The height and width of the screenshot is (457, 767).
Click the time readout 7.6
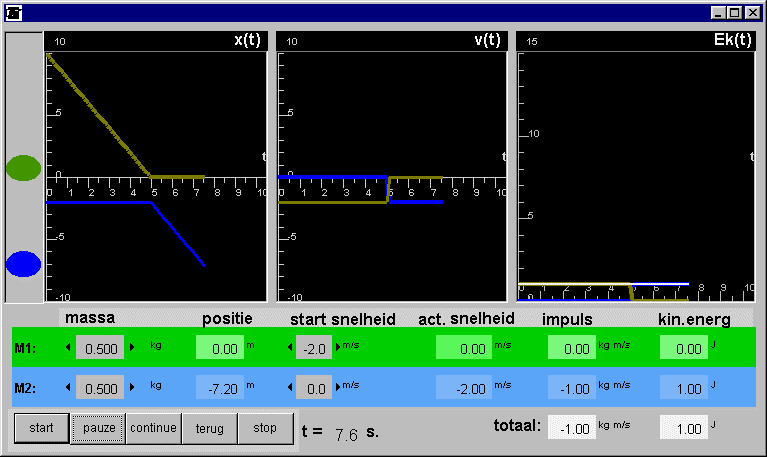346,434
